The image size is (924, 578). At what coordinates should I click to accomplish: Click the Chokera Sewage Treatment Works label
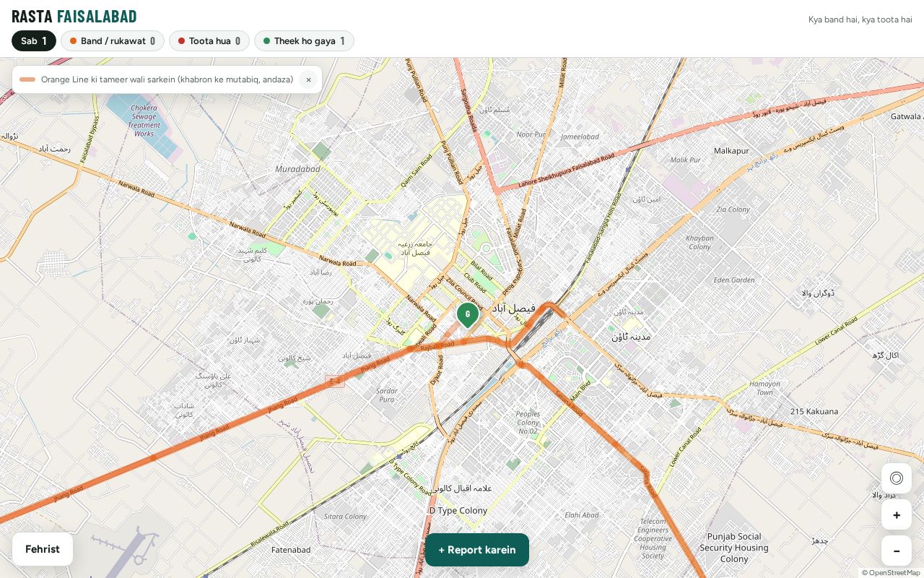144,121
